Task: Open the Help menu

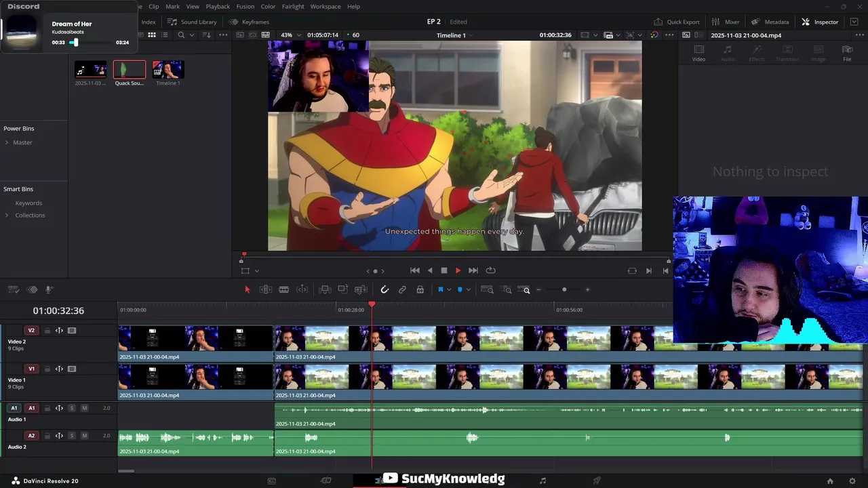Action: tap(353, 6)
